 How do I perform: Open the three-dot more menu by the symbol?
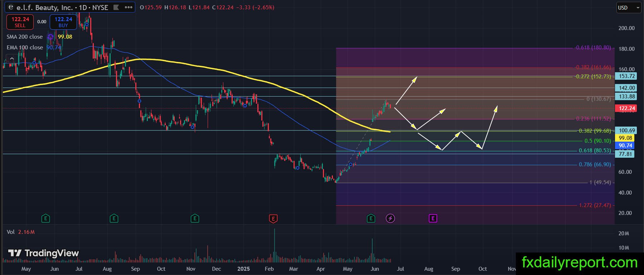point(128,7)
